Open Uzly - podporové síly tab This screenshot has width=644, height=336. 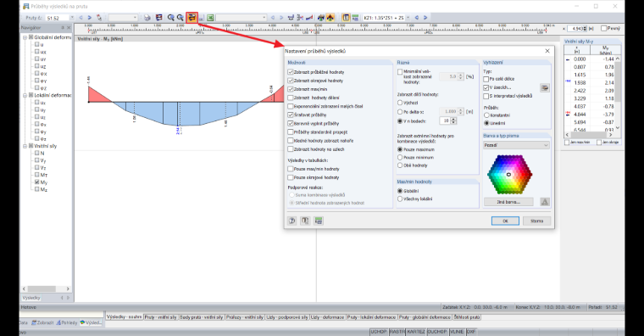(x=286, y=317)
